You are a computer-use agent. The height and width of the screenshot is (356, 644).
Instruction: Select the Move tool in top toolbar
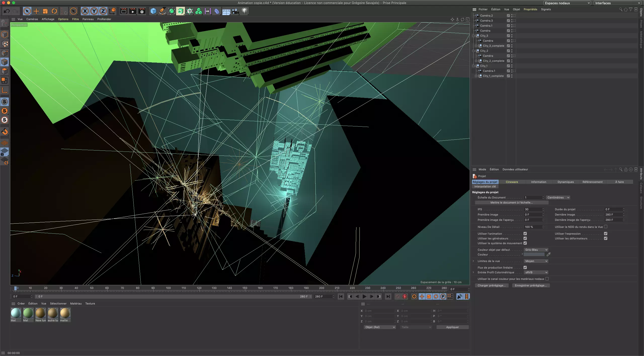pos(36,11)
